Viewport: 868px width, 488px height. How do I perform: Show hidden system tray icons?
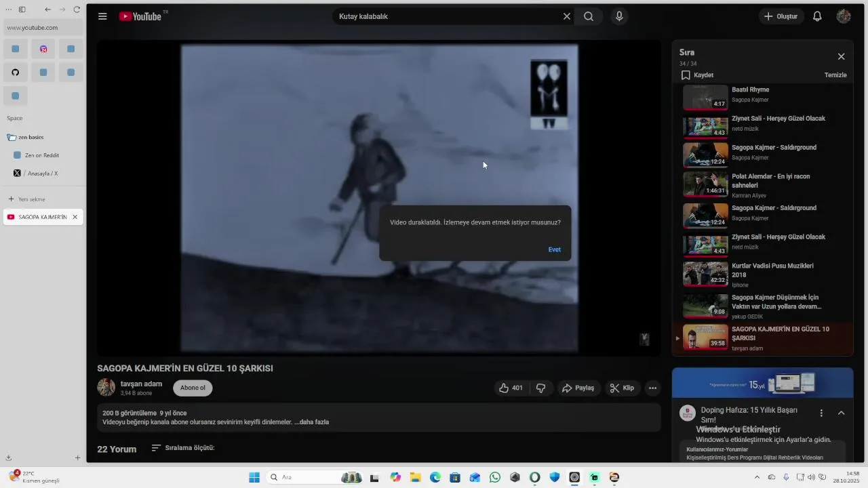[x=757, y=477]
